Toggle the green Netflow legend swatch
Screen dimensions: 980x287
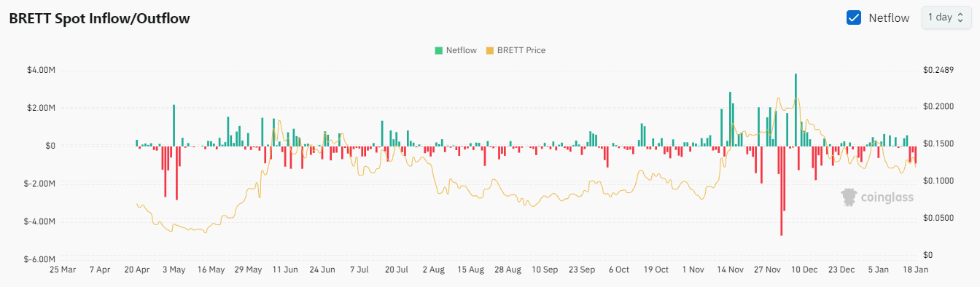point(438,50)
